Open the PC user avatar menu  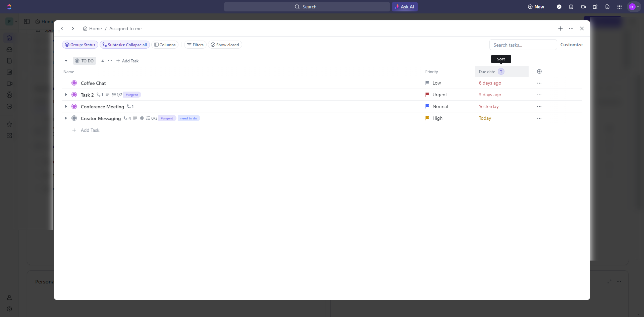coord(634,7)
